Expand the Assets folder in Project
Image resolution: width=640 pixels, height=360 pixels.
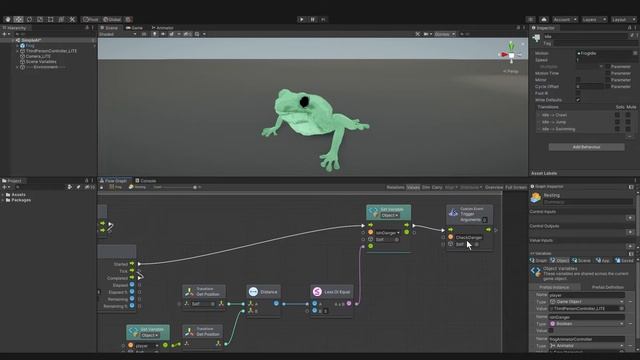(3, 195)
